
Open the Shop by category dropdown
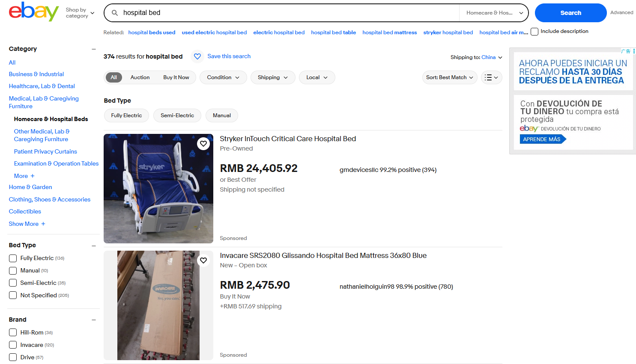click(80, 13)
